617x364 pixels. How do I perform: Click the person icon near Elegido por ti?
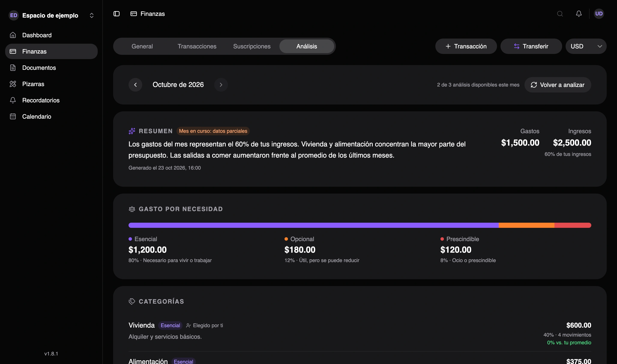[189, 325]
